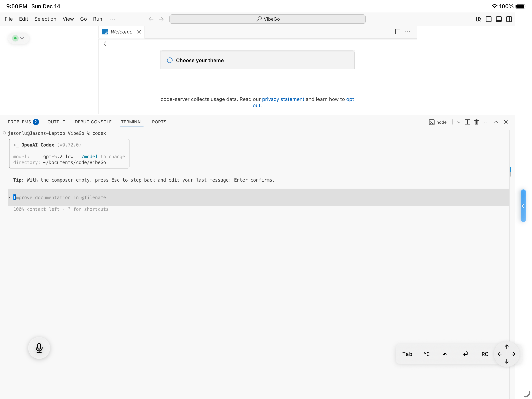This screenshot has height=399, width=532.
Task: Select the Choose your theme step circle
Action: [170, 60]
